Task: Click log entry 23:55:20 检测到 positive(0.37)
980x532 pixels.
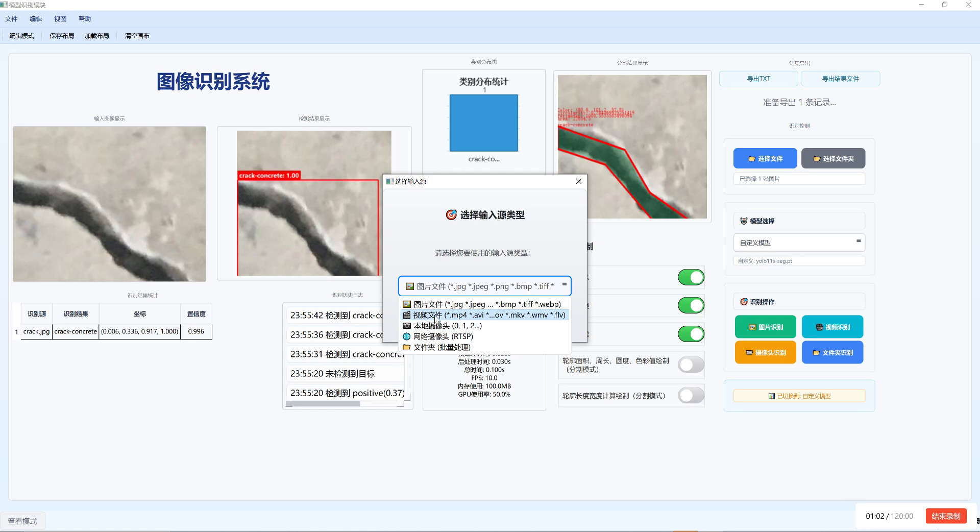Action: coord(346,393)
